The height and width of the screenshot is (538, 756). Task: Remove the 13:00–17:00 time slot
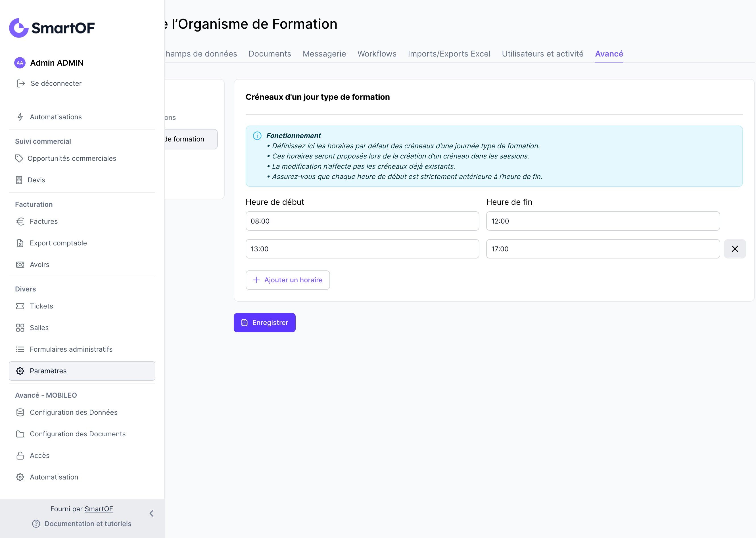coord(734,249)
